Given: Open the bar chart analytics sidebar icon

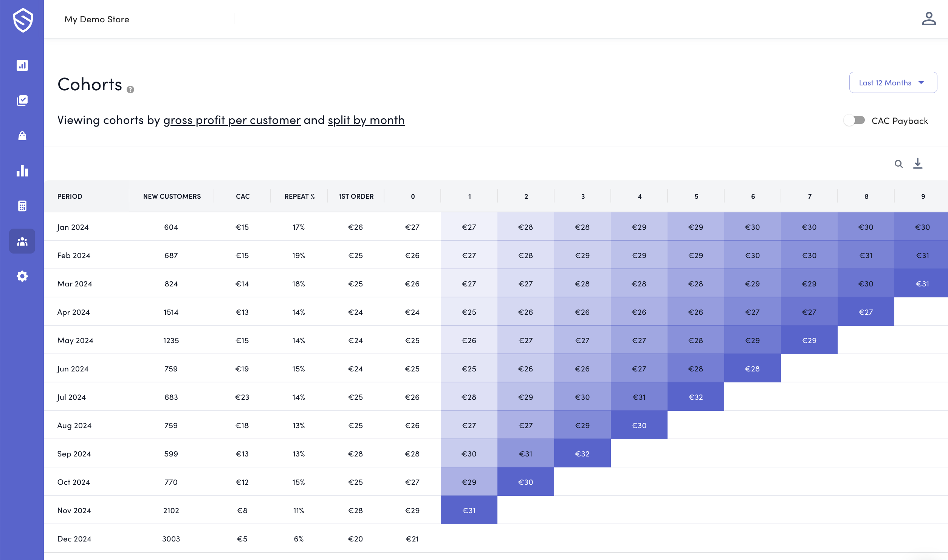Looking at the screenshot, I should (22, 171).
